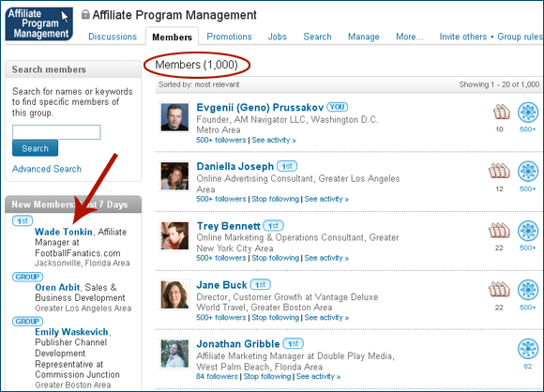Open the Promotions tab
The height and width of the screenshot is (392, 544).
point(230,37)
